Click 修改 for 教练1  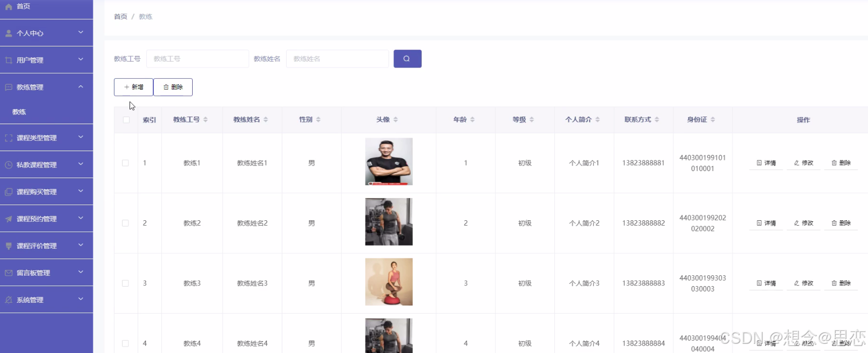803,163
